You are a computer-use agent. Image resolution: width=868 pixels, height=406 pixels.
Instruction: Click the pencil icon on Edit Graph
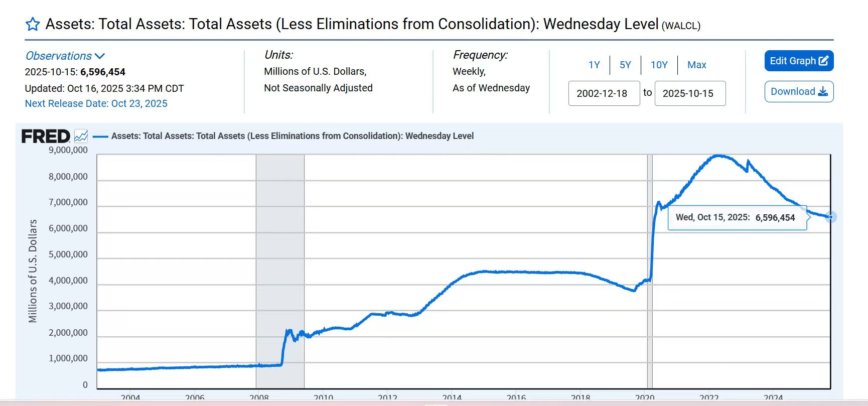[x=823, y=61]
